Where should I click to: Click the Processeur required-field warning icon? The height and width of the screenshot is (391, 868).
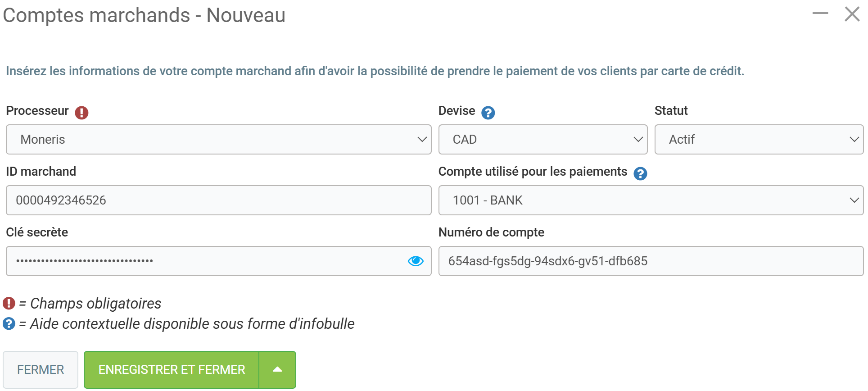pos(81,112)
